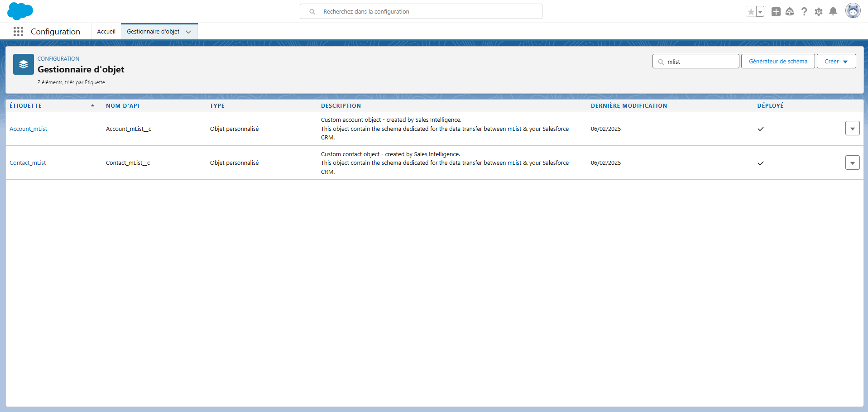Click 'Objet personnalisé' in the Account_mList row

(235, 129)
